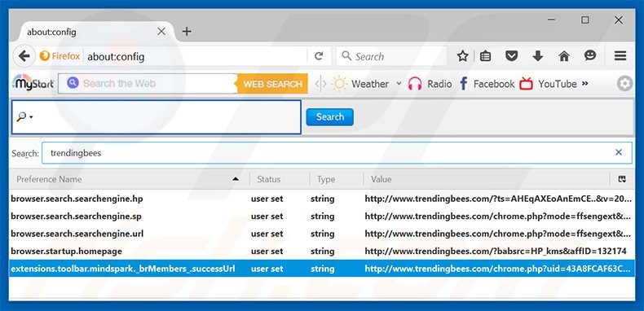Open the search engine magnifier dropdown
The height and width of the screenshot is (311, 644).
pyautogui.click(x=24, y=117)
